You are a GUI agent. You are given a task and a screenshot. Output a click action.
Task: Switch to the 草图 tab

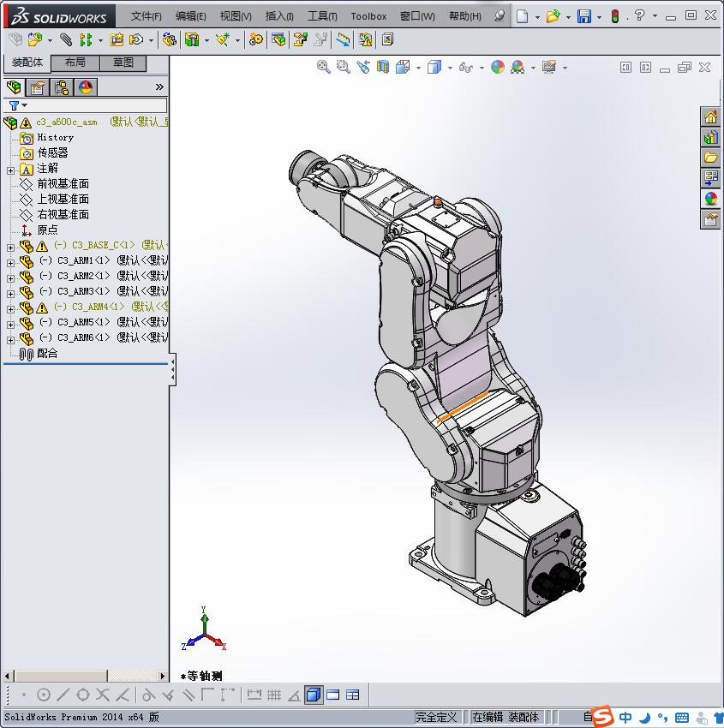pyautogui.click(x=123, y=63)
